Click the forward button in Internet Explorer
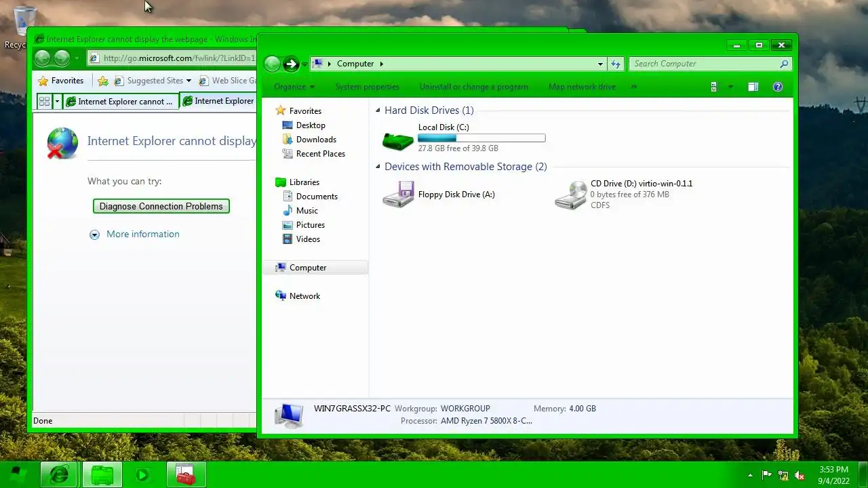The width and height of the screenshot is (868, 488). point(62,58)
